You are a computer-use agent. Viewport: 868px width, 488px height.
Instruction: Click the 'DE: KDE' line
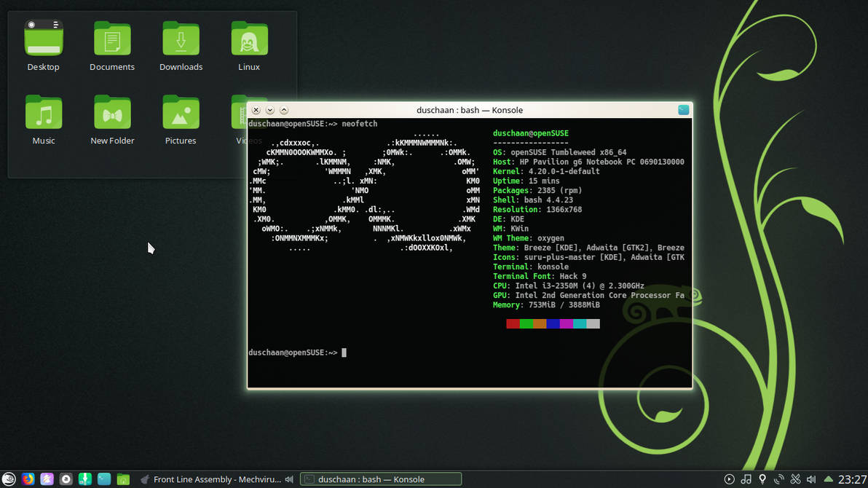[509, 219]
